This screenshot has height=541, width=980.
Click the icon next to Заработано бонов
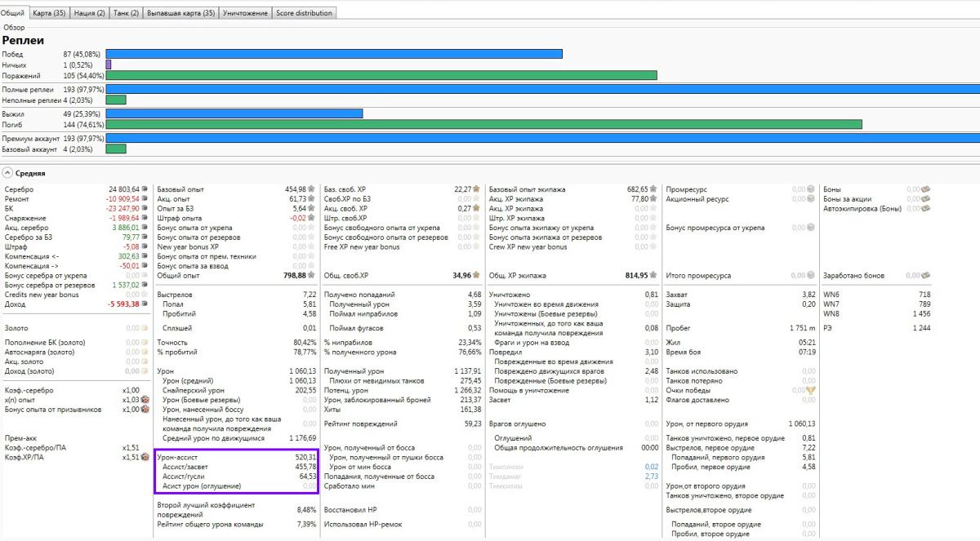[925, 276]
